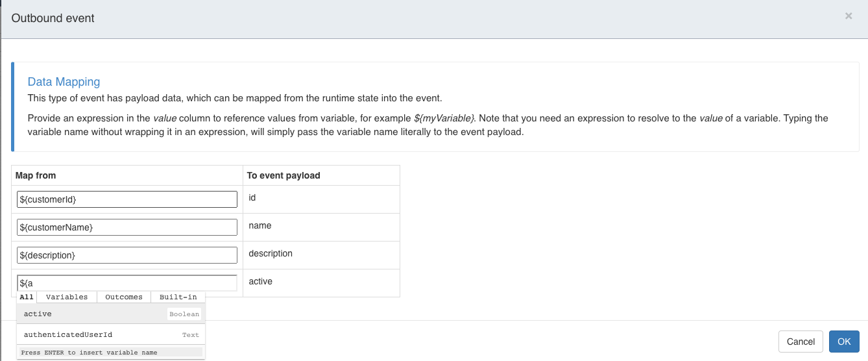Select the Built-in suggestions tab
868x361 pixels.
[178, 297]
